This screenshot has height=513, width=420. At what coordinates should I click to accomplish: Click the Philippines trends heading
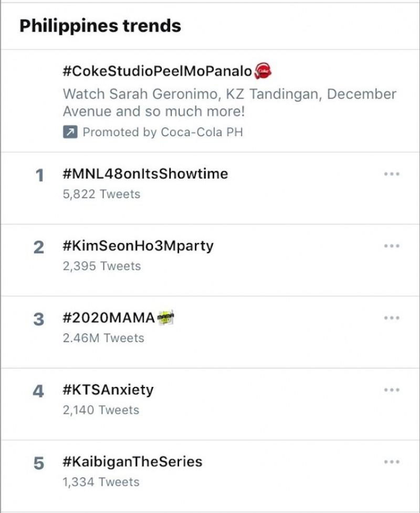click(x=100, y=26)
